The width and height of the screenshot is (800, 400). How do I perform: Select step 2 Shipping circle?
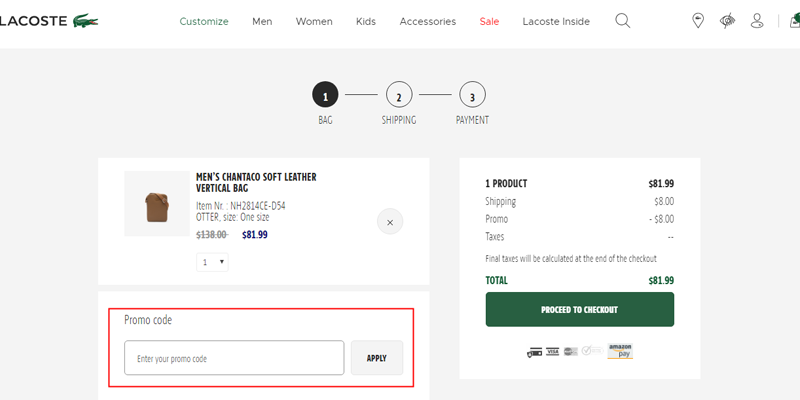point(399,94)
